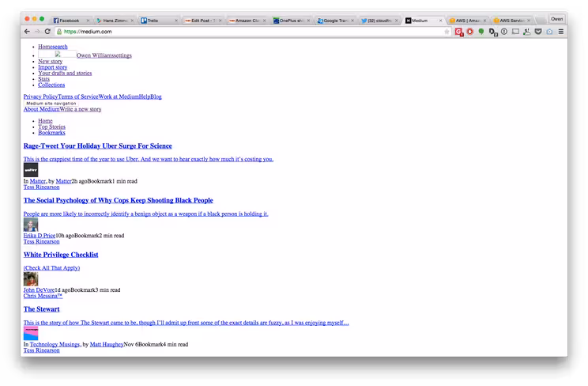588x386 pixels.
Task: Click the Blog footer link
Action: pyautogui.click(x=156, y=96)
